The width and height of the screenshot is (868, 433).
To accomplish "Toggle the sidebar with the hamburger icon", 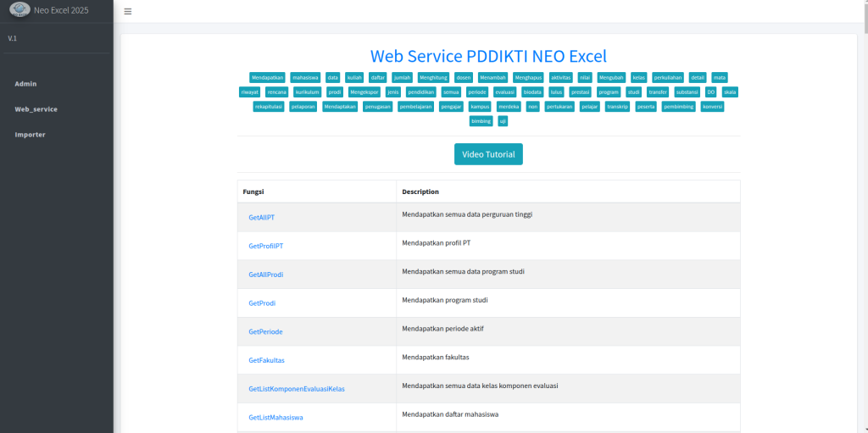I will tap(128, 12).
